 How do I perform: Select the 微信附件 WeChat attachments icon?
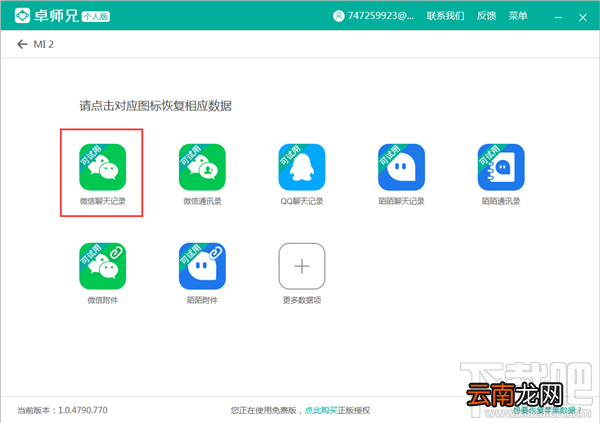(103, 266)
